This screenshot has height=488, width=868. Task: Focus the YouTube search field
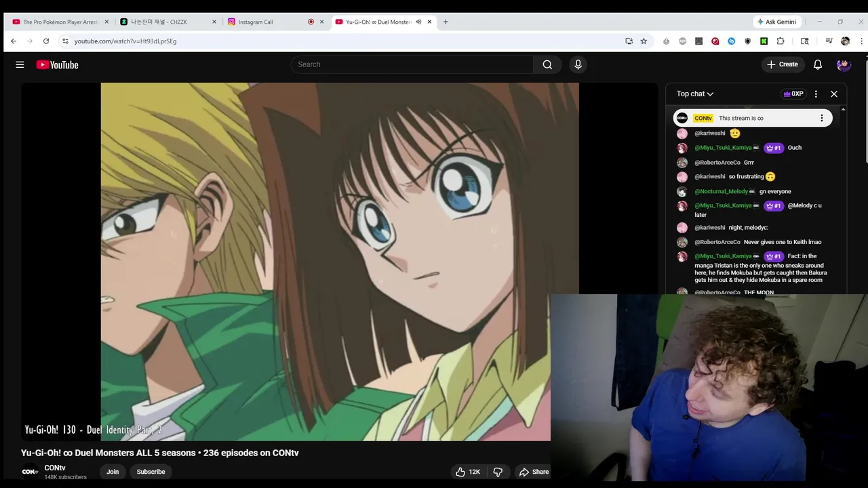pyautogui.click(x=412, y=64)
